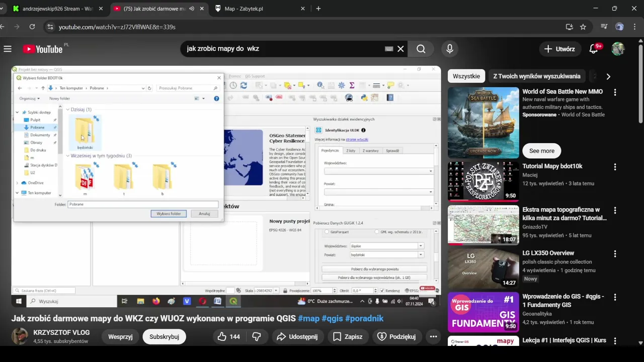
Task: Bookmark this page with the star icon
Action: 583,27
